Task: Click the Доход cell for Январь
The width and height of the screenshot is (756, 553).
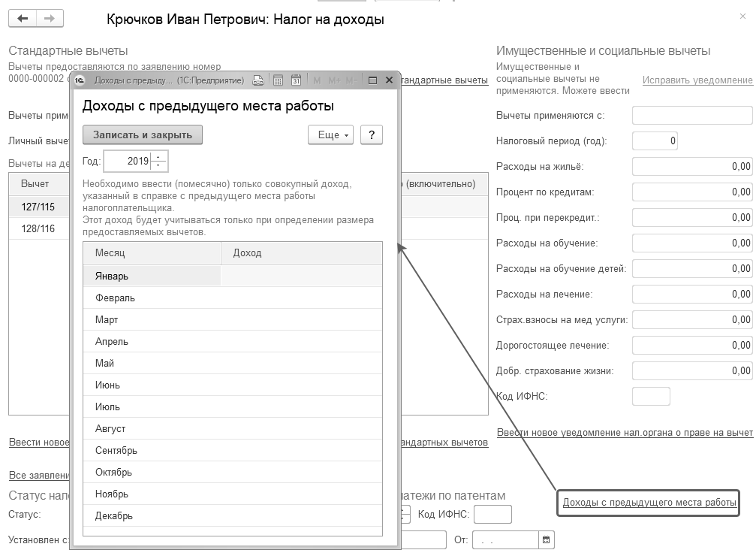Action: click(302, 276)
